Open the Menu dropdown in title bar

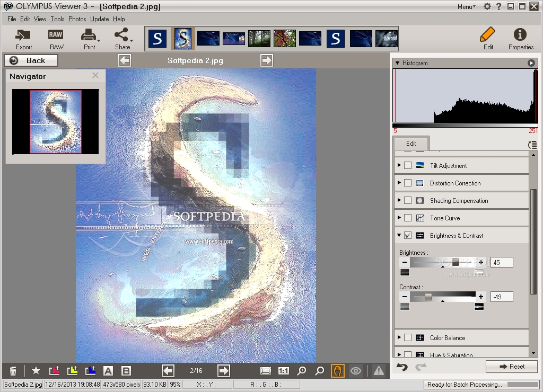[x=467, y=6]
